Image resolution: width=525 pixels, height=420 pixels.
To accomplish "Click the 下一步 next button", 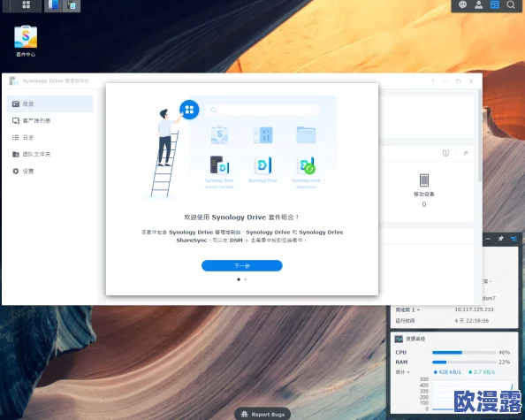I will pyautogui.click(x=242, y=265).
